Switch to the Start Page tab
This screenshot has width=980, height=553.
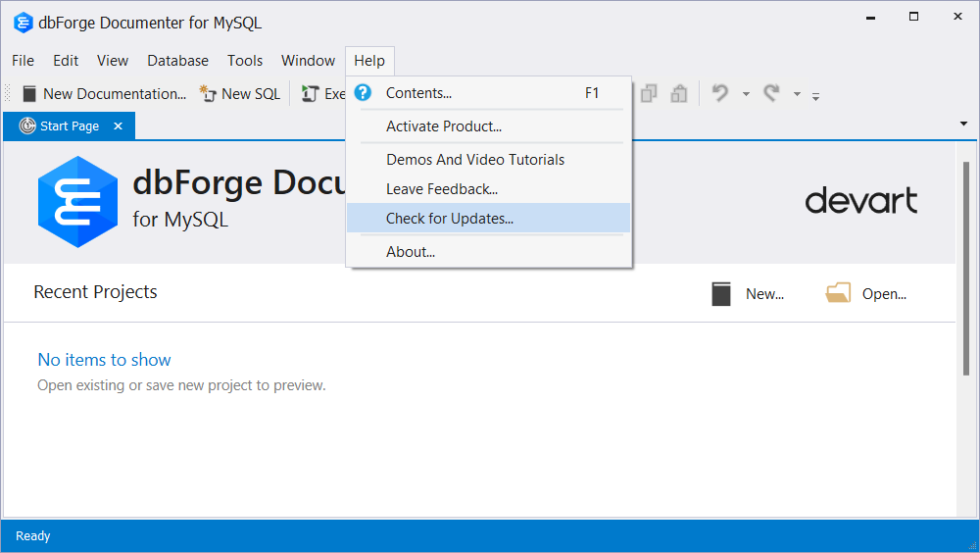pyautogui.click(x=70, y=126)
